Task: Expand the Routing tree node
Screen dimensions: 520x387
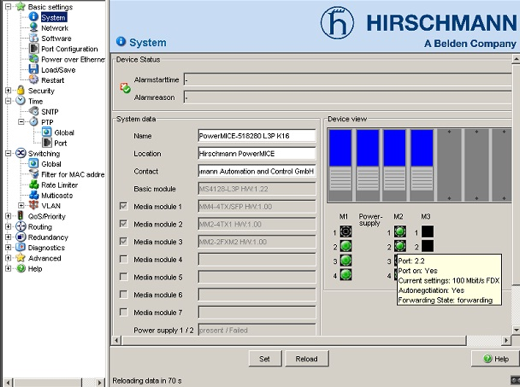Action: click(x=8, y=226)
